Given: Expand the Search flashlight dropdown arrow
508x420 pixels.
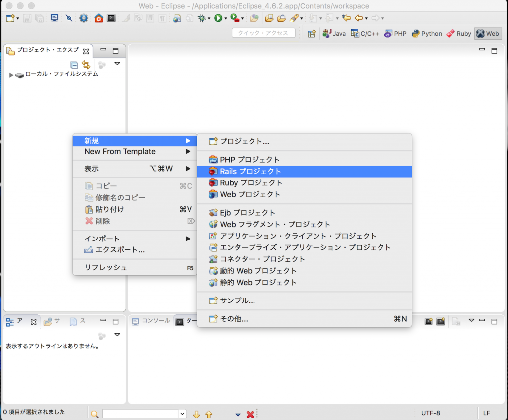Looking at the screenshot, I should pyautogui.click(x=301, y=18).
